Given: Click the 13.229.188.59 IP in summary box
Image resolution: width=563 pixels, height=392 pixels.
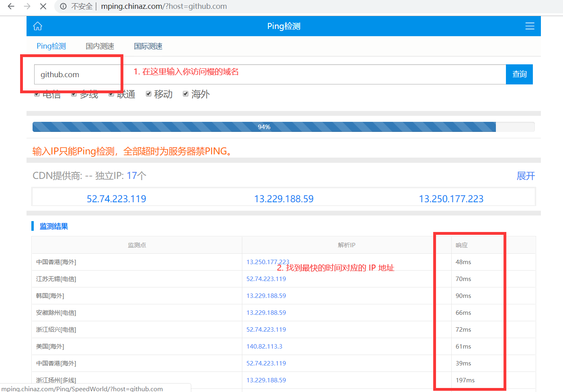Looking at the screenshot, I should tap(284, 199).
